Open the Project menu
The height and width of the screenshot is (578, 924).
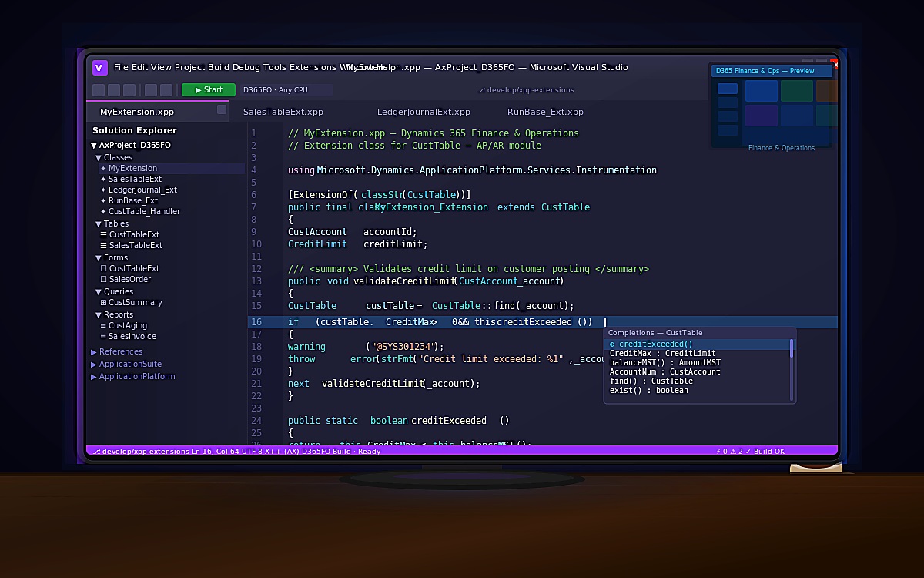pyautogui.click(x=189, y=68)
